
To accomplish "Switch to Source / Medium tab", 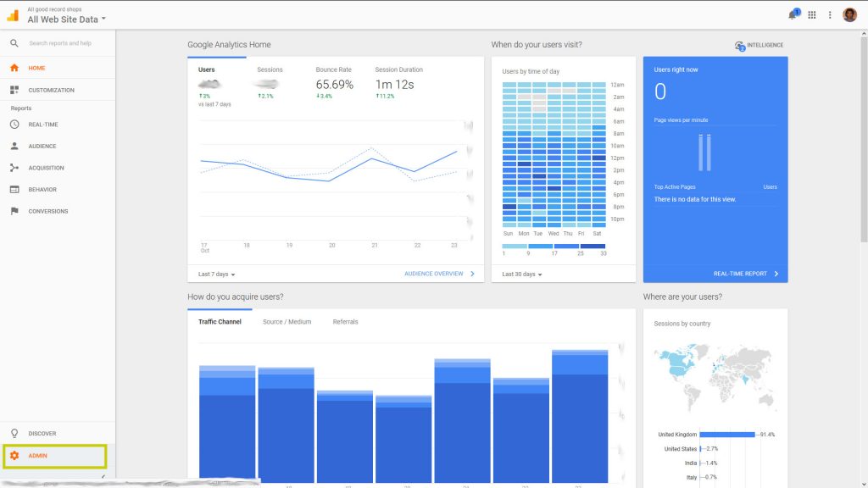I will 287,321.
